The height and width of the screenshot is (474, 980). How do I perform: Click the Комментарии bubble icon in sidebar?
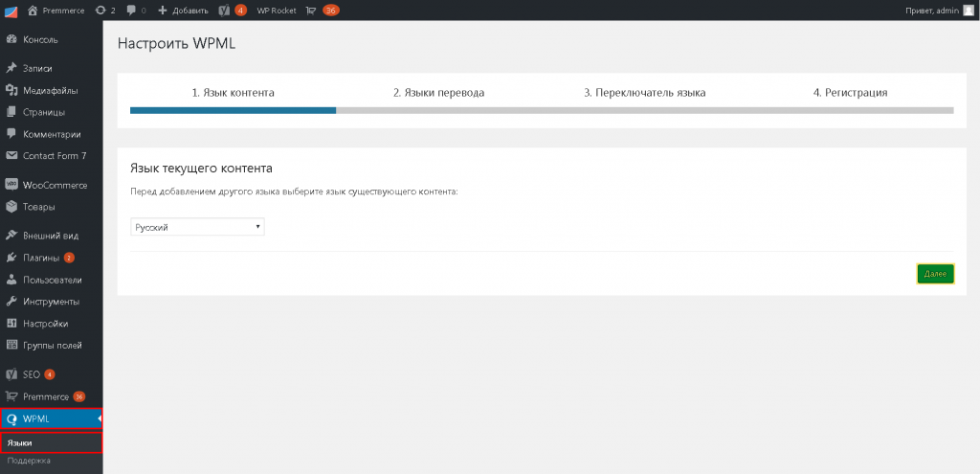click(11, 134)
